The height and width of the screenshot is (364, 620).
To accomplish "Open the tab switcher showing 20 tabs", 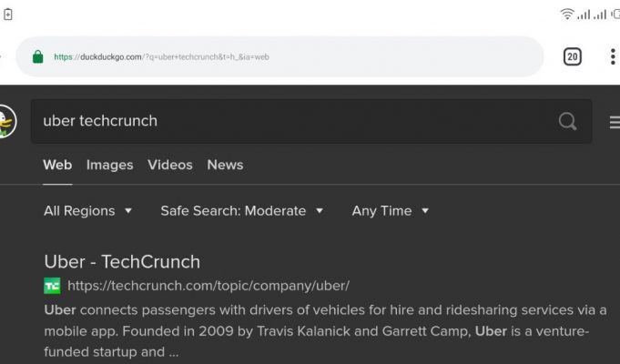I will pos(572,56).
